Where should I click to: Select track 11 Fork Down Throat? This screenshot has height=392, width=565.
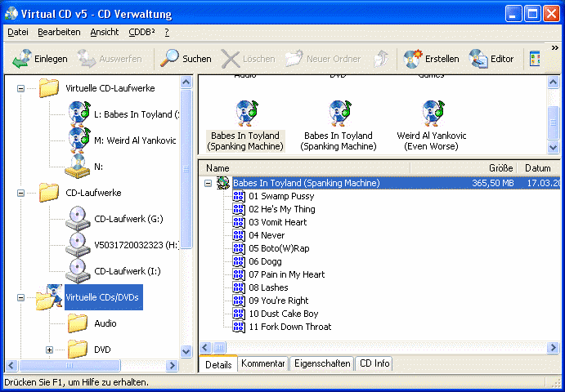point(290,327)
